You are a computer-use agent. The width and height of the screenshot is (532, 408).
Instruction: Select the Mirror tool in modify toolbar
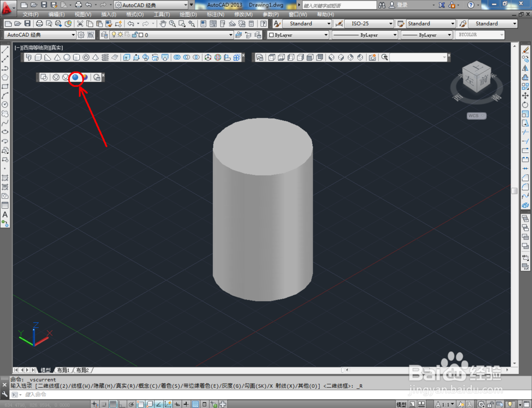coord(525,68)
